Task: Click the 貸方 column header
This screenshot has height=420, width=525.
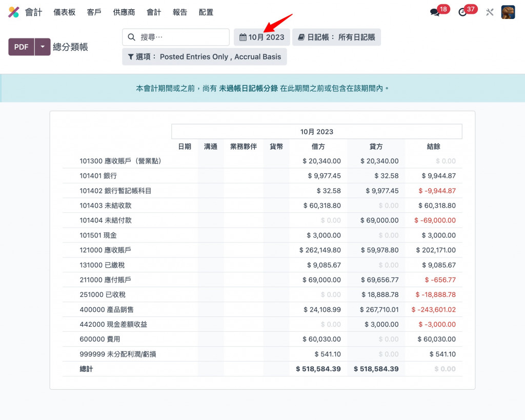Action: click(x=376, y=147)
